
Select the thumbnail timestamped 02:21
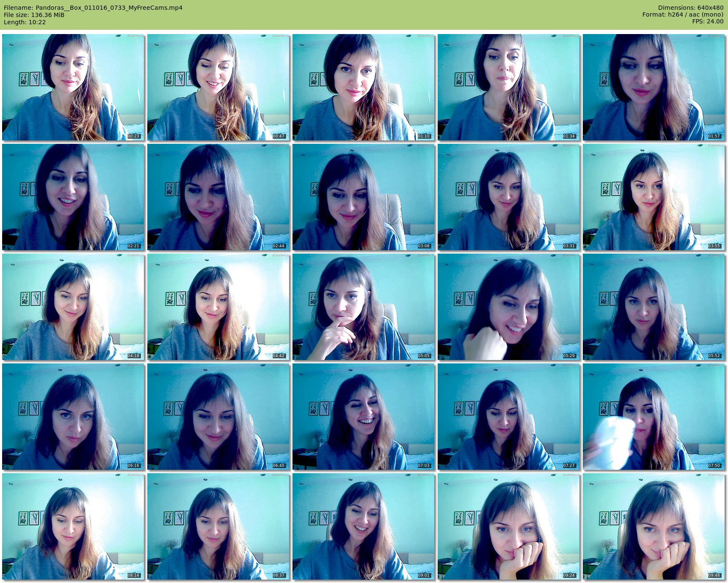pyautogui.click(x=73, y=197)
